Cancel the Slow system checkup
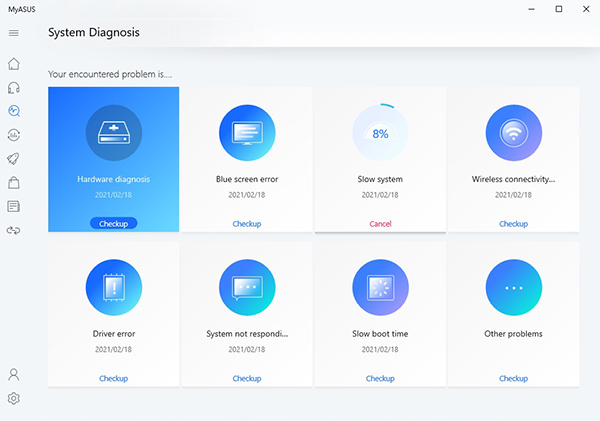The width and height of the screenshot is (600, 421). click(380, 224)
